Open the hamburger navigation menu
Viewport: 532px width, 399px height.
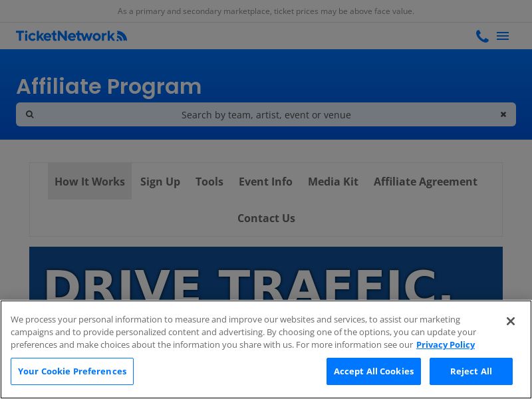(x=503, y=36)
